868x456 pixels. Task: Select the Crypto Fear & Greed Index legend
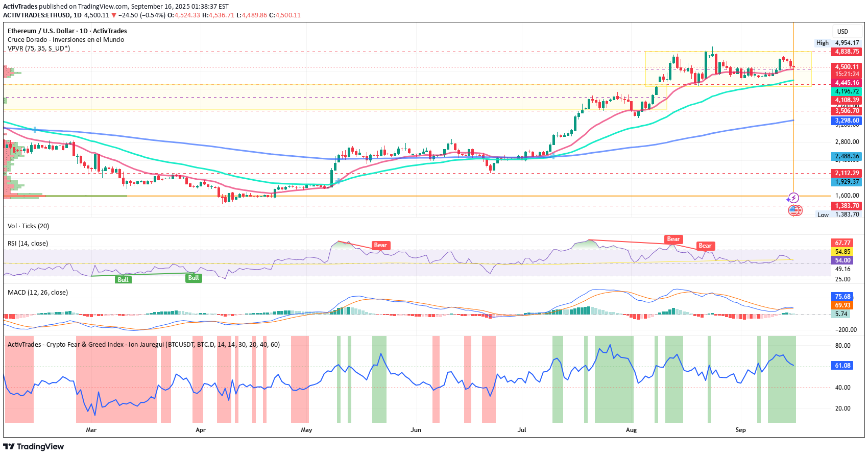pos(143,345)
